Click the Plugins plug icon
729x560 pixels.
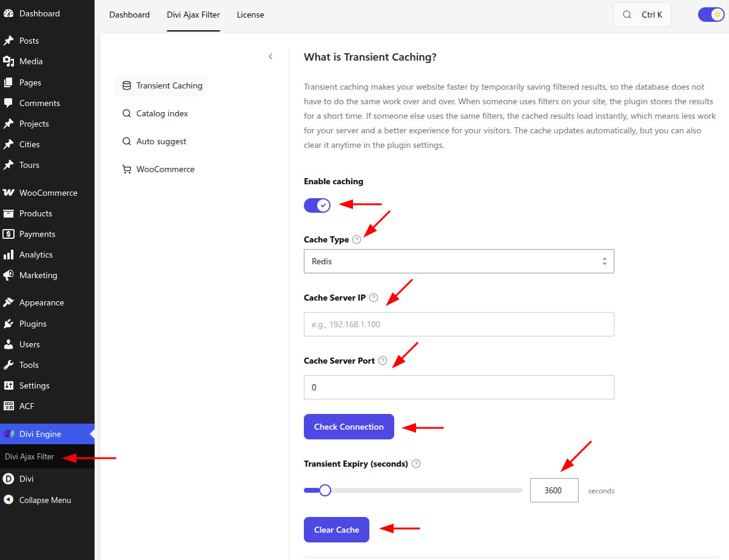coord(8,324)
